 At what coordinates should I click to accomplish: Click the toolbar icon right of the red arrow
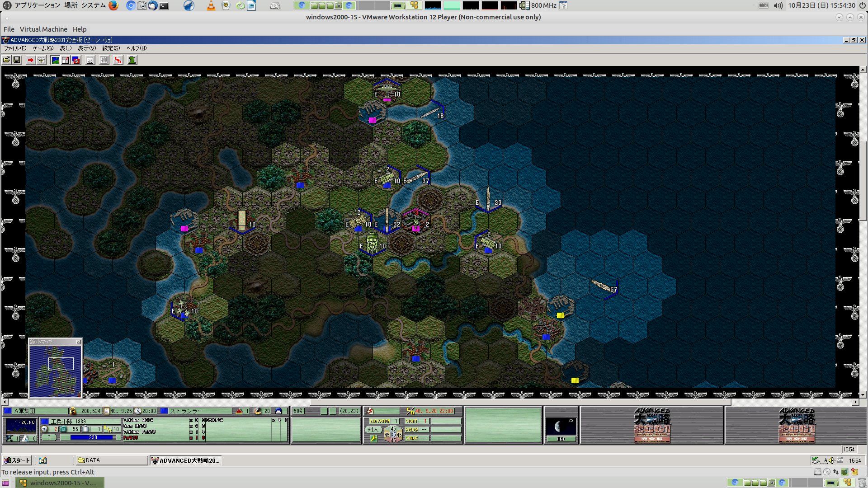pos(41,60)
